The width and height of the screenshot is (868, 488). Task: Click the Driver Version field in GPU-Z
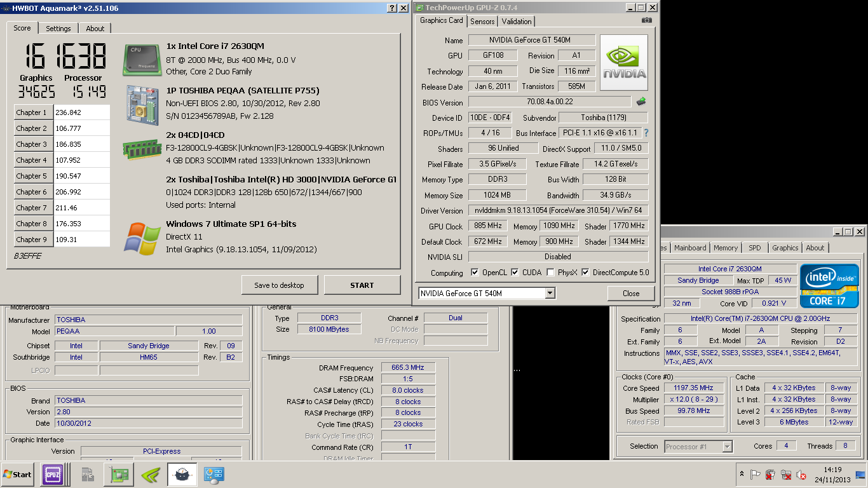click(x=559, y=210)
